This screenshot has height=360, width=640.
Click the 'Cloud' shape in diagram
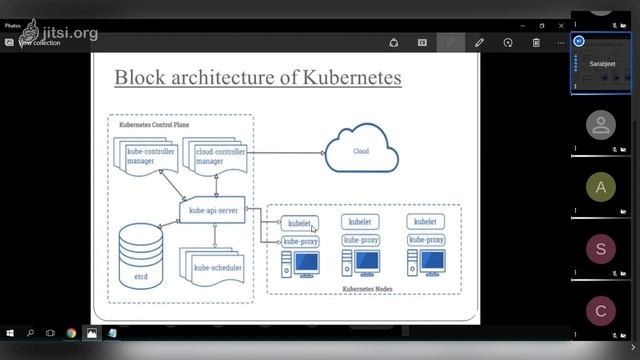[x=362, y=149]
